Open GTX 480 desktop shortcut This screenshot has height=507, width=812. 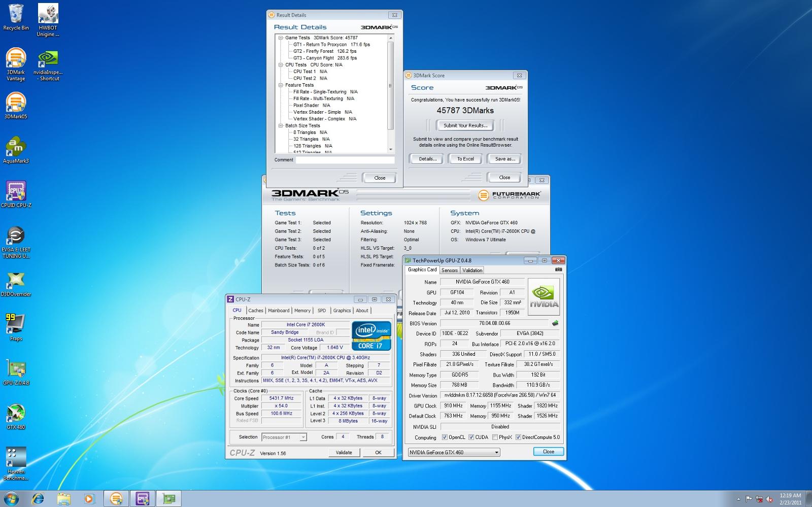pyautogui.click(x=16, y=416)
